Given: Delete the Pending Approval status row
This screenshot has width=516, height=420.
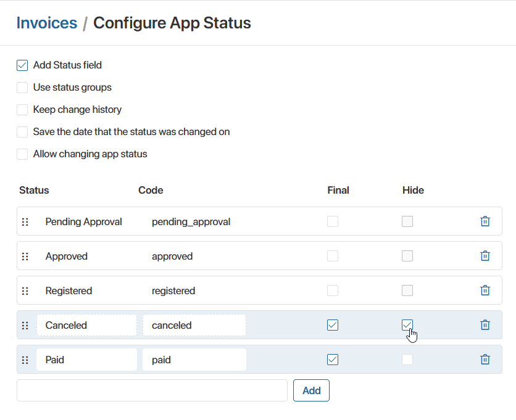Looking at the screenshot, I should [485, 221].
